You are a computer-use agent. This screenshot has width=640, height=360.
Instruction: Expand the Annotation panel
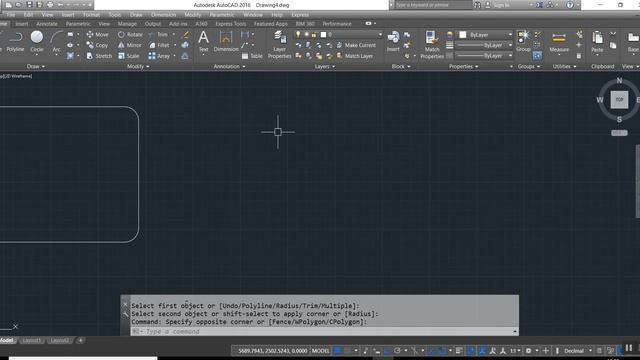(x=229, y=66)
